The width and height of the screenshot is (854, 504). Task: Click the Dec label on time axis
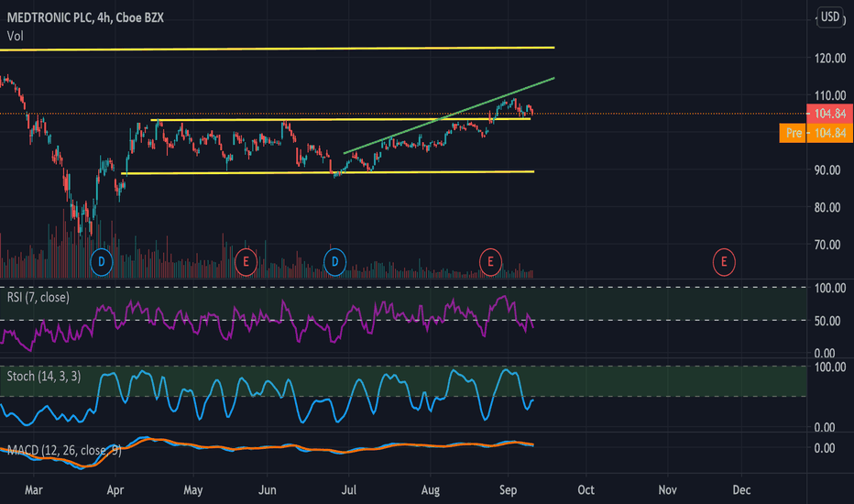[x=741, y=490]
